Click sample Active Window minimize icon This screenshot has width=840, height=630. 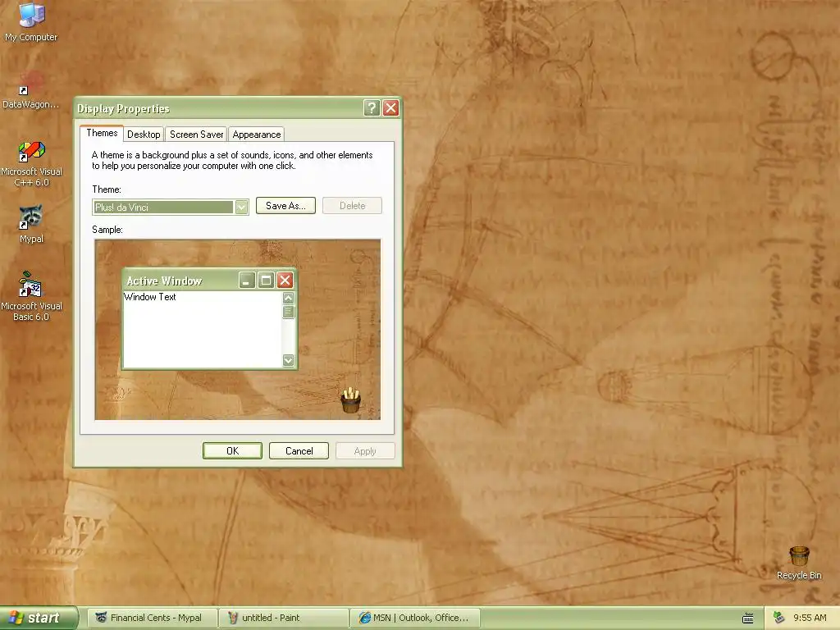click(246, 281)
